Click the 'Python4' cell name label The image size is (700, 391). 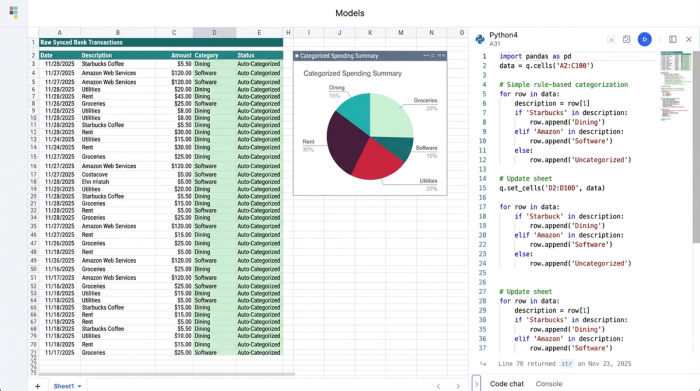504,35
